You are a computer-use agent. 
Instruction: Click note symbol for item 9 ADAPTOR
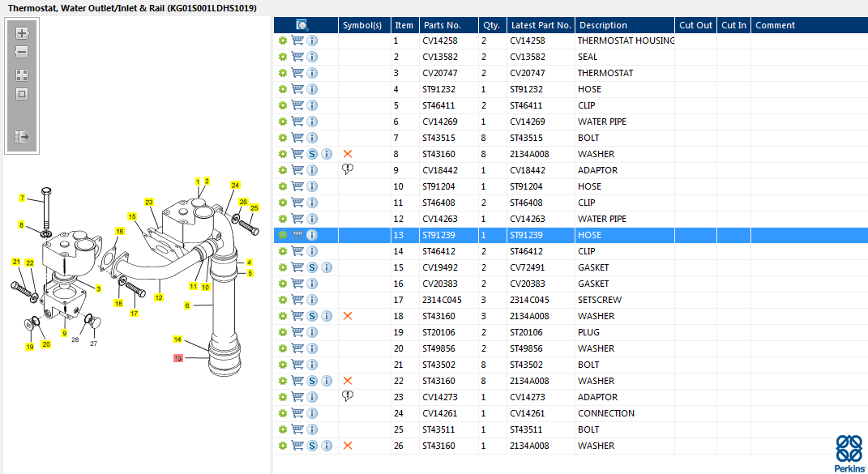point(348,169)
